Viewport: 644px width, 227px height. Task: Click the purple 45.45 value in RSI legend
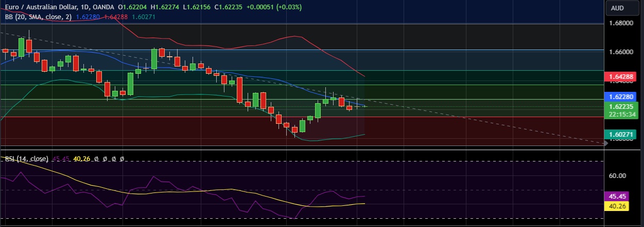[x=61, y=159]
